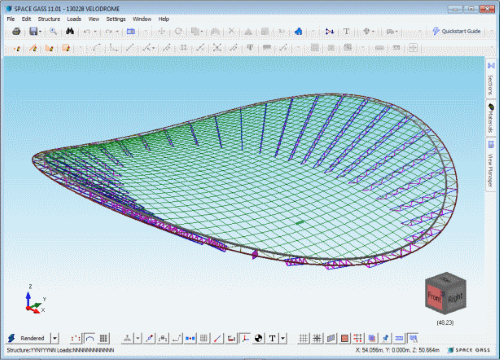Expand the dropdown arrow beside the bottom T button
This screenshot has width=500, height=360.
(x=283, y=338)
